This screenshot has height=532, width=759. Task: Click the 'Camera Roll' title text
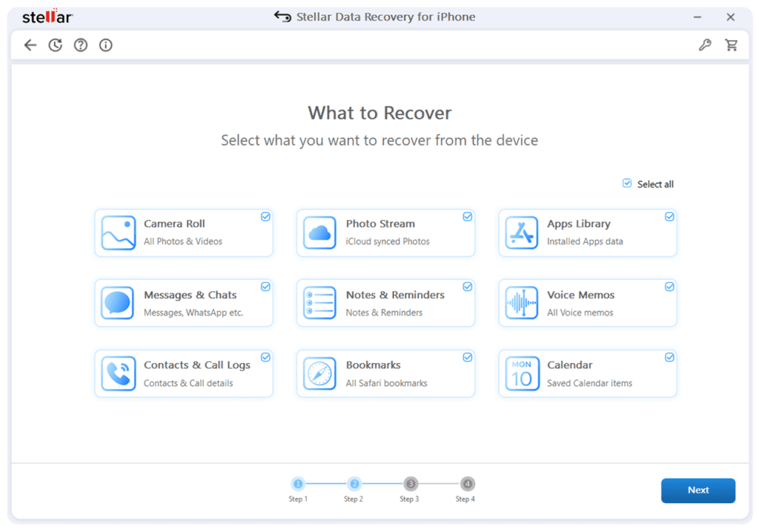coord(174,224)
